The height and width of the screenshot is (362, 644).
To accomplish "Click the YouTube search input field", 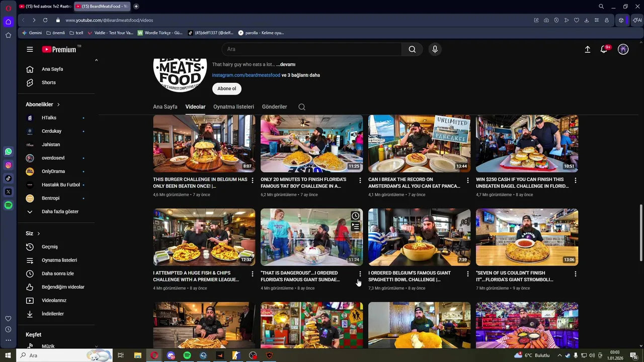I will pos(312,49).
